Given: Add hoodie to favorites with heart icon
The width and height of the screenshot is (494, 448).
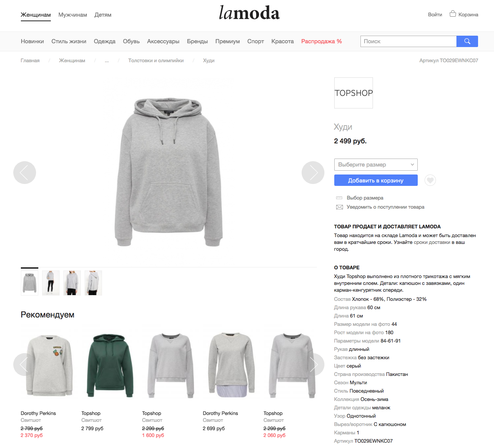Looking at the screenshot, I should (430, 180).
